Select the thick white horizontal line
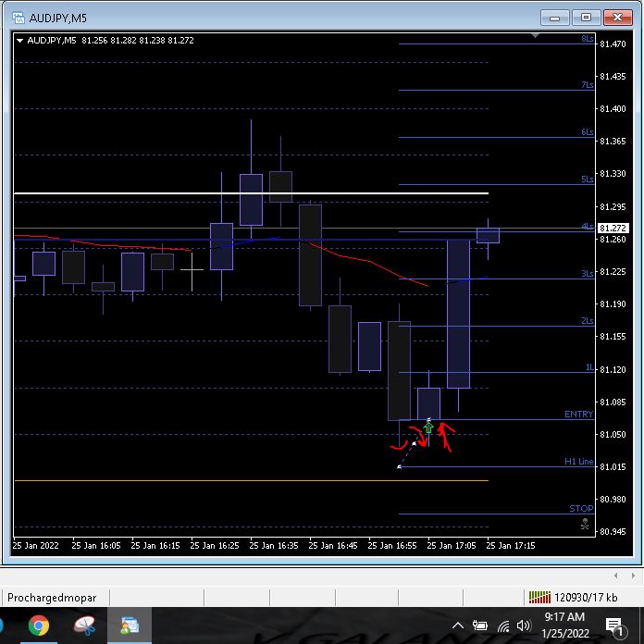The width and height of the screenshot is (644, 644). click(252, 193)
